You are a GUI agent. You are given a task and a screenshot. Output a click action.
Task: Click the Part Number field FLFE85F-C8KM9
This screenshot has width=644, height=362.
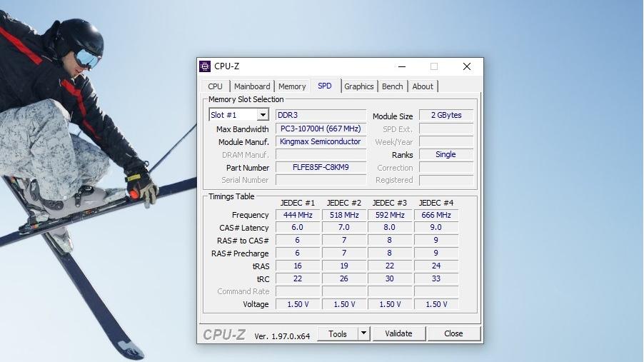click(321, 168)
